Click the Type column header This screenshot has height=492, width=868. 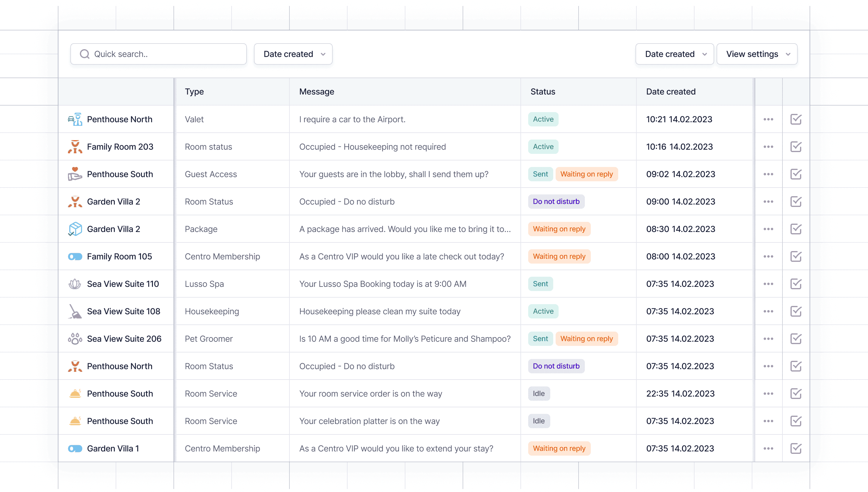pos(194,92)
